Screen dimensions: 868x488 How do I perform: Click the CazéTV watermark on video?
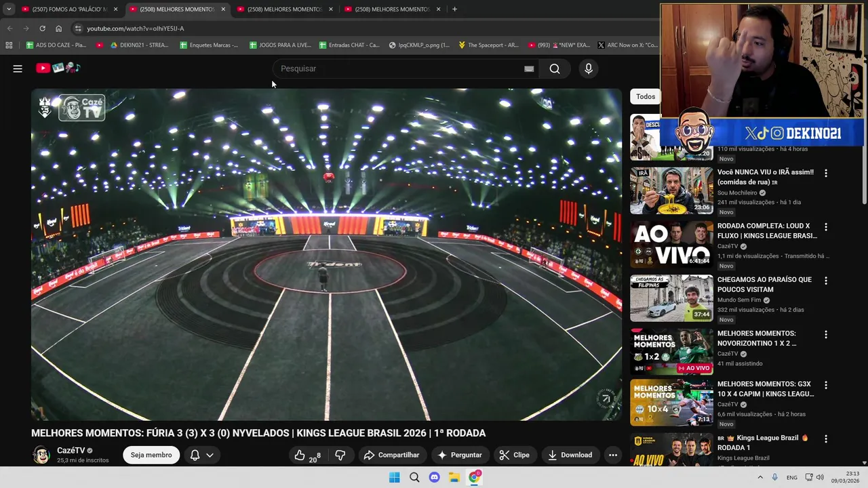(81, 108)
